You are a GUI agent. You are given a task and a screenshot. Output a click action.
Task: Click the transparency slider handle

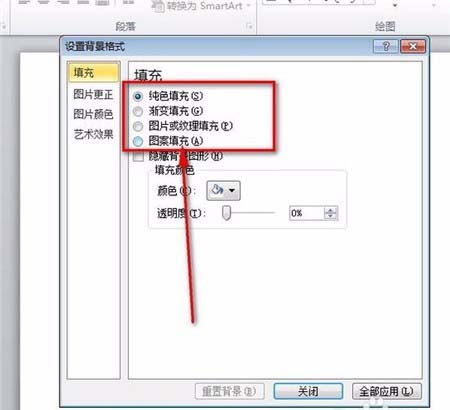click(226, 213)
